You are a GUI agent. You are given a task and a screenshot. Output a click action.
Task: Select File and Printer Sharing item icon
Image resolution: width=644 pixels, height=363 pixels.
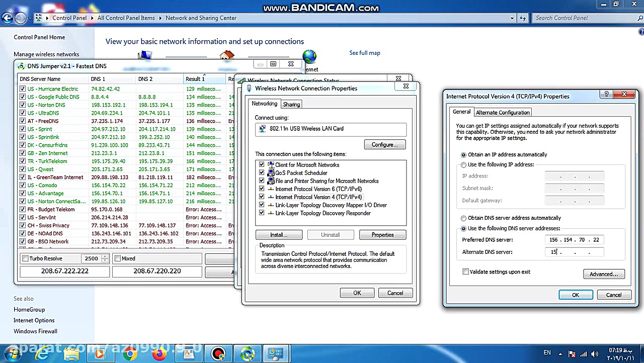(271, 181)
